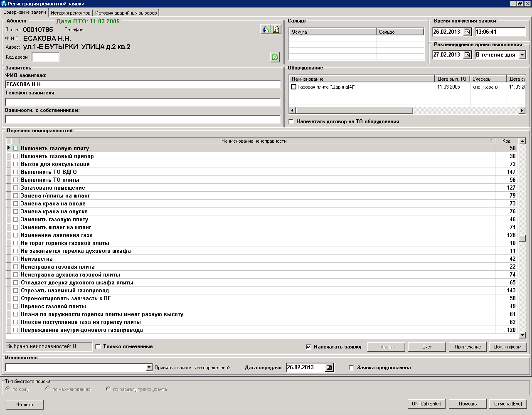Open calendar for recommended completion date

[x=467, y=55]
